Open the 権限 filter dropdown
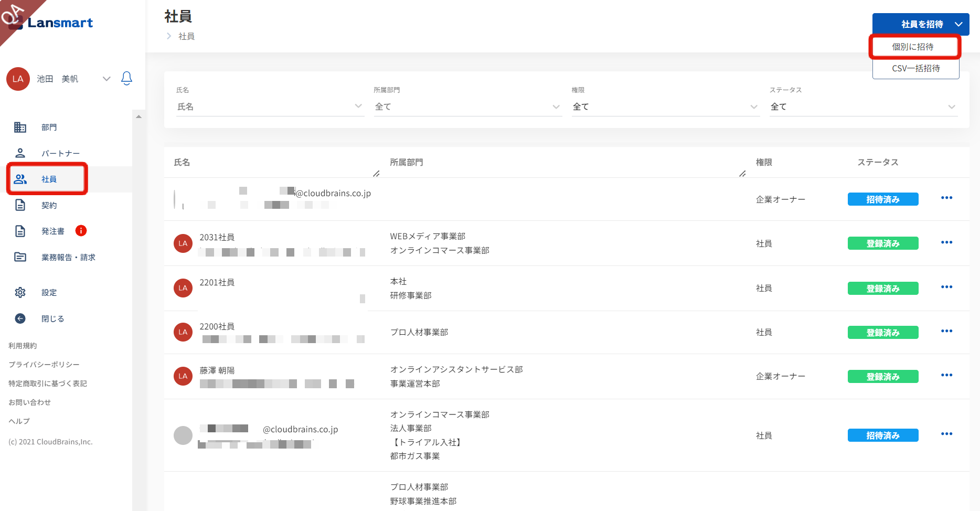This screenshot has height=511, width=980. point(666,107)
